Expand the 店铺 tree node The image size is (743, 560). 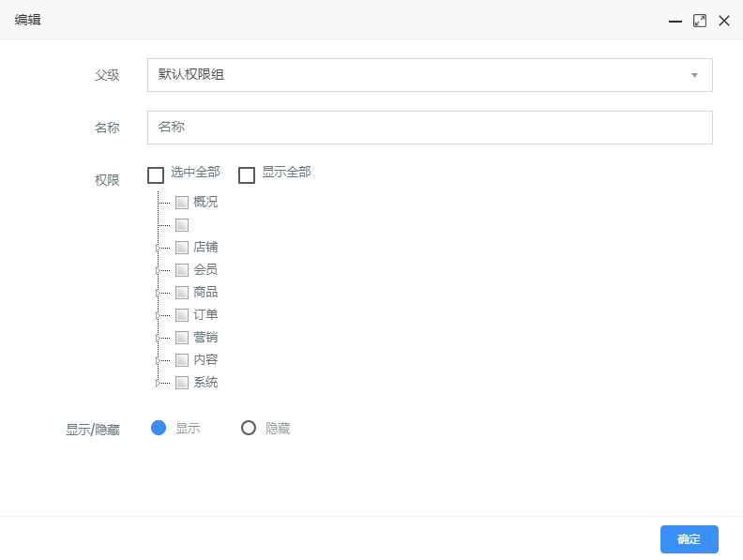coord(158,248)
